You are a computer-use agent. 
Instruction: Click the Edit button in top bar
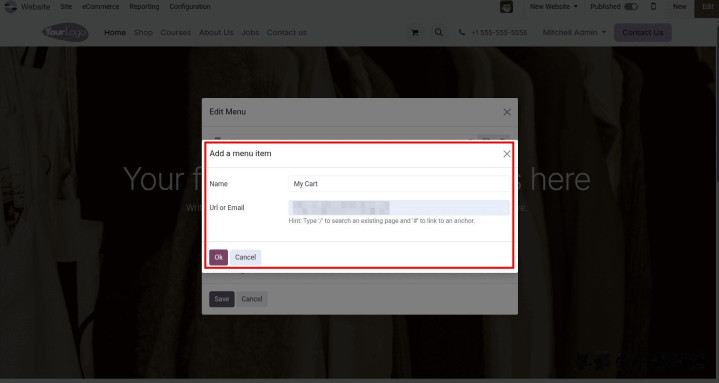[708, 7]
